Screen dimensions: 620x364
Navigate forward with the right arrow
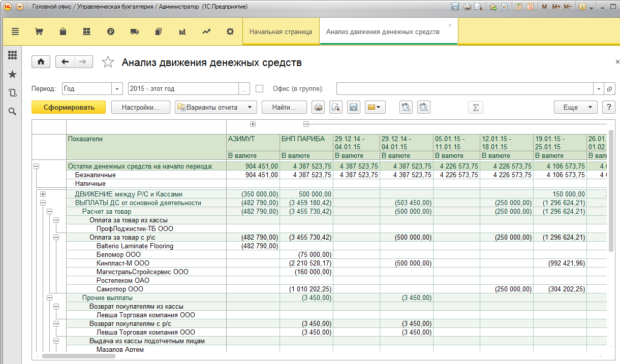83,61
